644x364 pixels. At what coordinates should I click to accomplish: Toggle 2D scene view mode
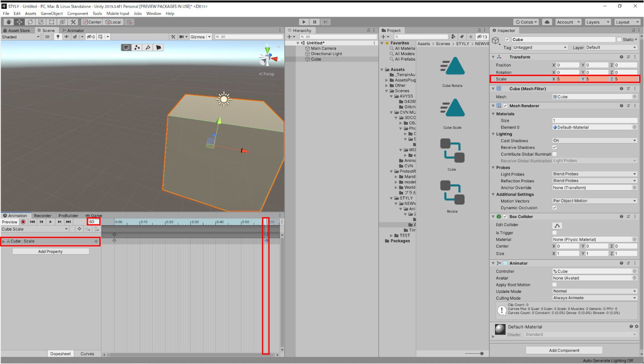[x=47, y=37]
